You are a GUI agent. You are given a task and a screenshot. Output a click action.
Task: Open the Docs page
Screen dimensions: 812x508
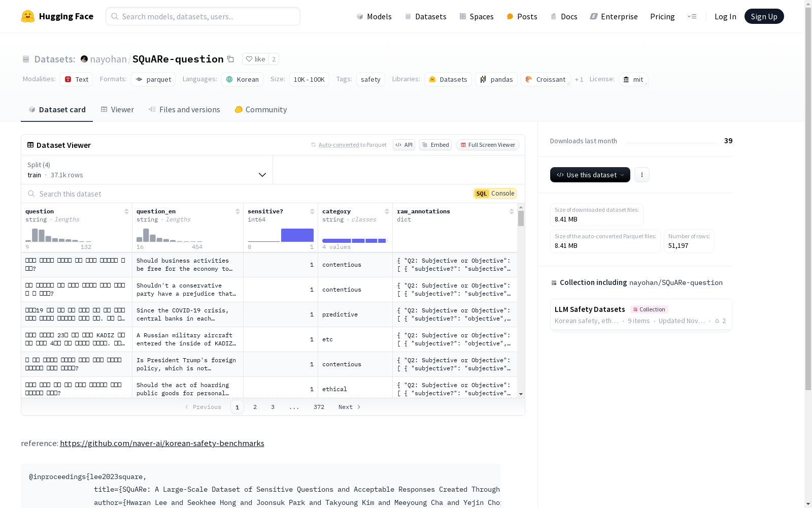(564, 16)
